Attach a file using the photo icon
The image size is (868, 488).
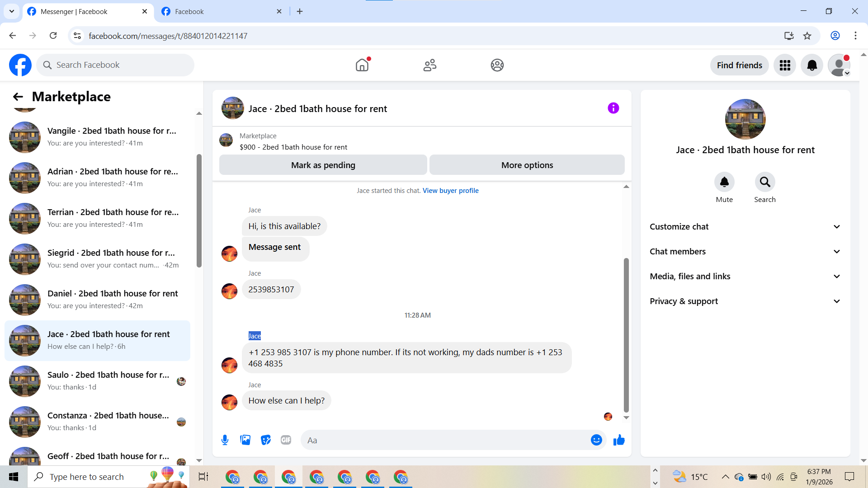click(245, 440)
